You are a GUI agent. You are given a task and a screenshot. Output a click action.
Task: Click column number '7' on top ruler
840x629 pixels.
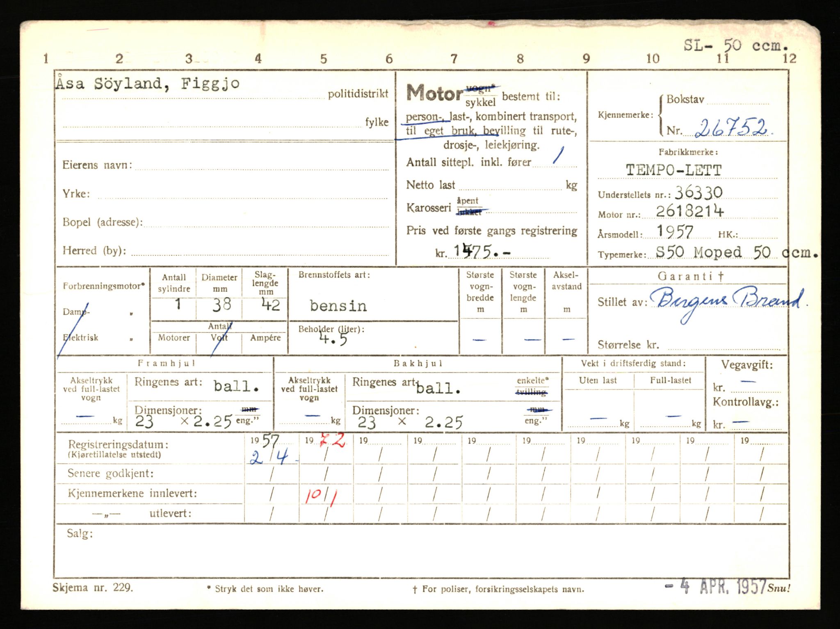point(454,59)
